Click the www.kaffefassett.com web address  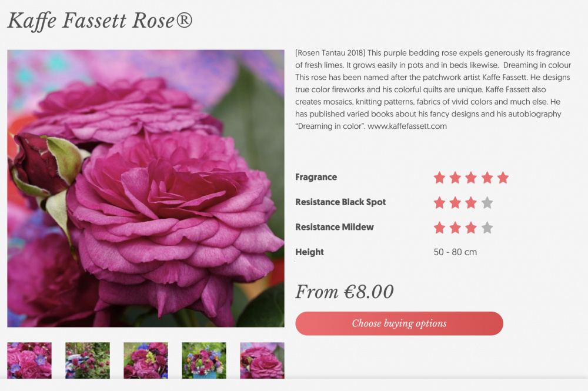pyautogui.click(x=407, y=126)
